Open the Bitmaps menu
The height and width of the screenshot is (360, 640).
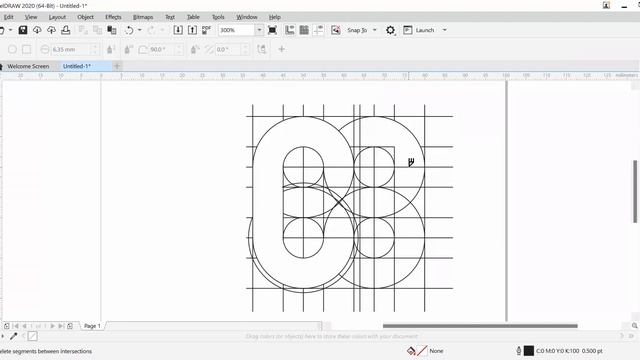[143, 17]
